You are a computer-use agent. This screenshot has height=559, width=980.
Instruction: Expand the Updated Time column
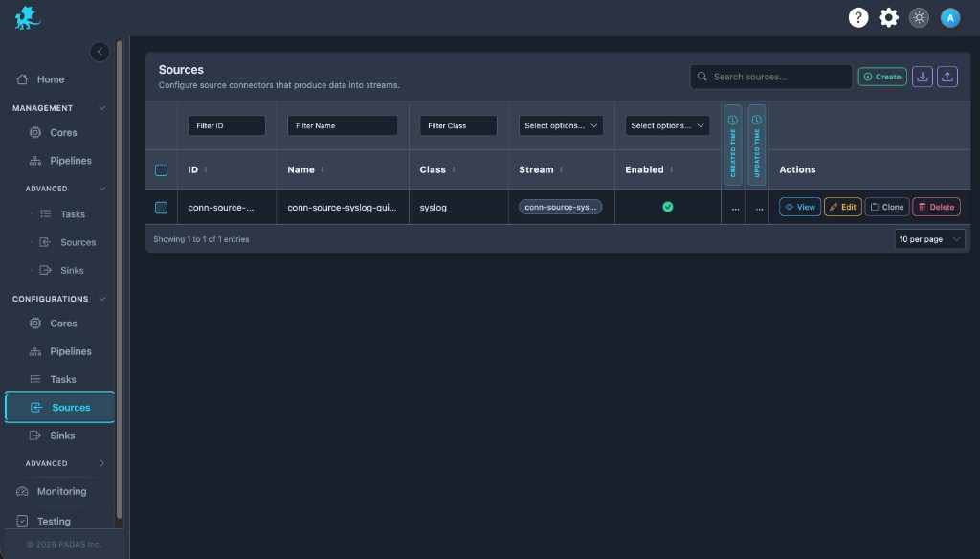[x=756, y=145]
